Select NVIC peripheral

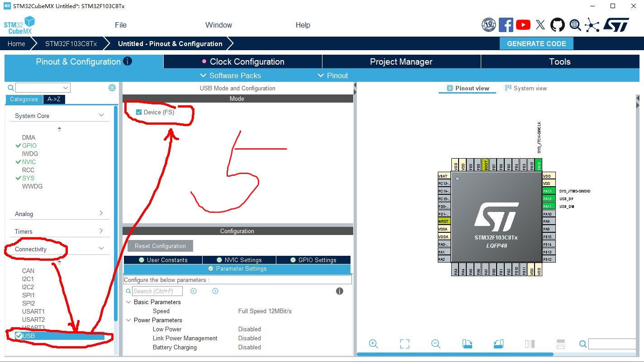(29, 162)
